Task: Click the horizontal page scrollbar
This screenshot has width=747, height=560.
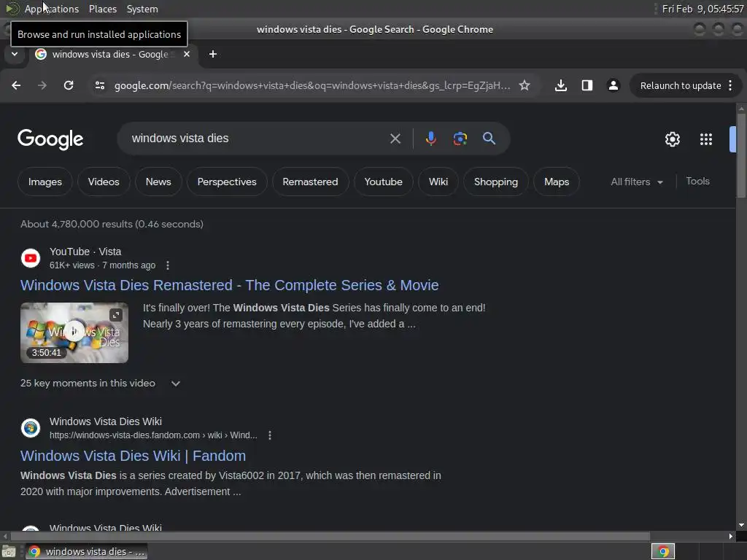Action: pos(330,536)
